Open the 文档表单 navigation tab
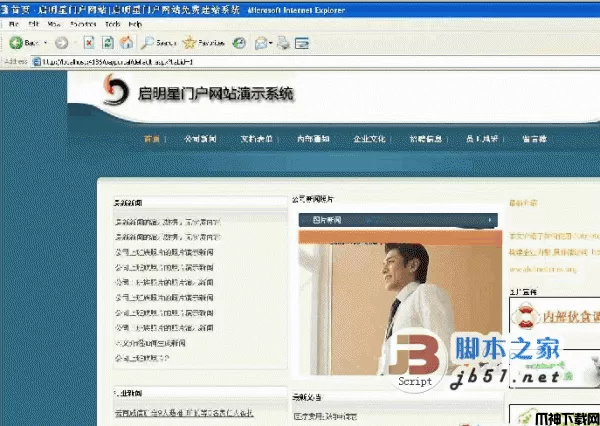Screen dimensions: 600x426 256,139
